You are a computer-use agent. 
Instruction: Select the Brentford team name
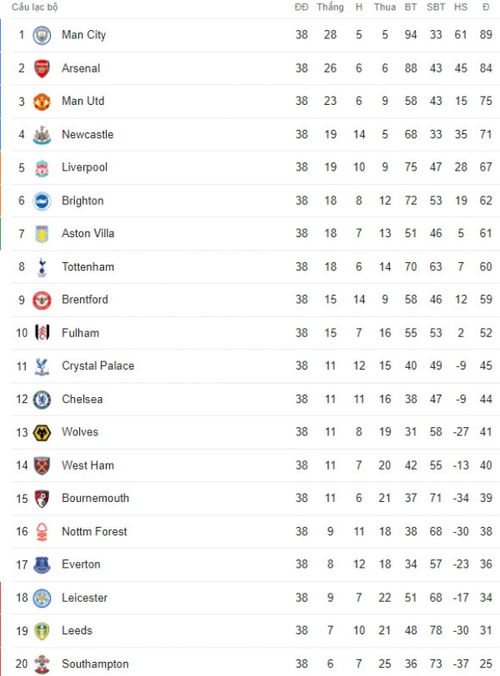(x=85, y=300)
